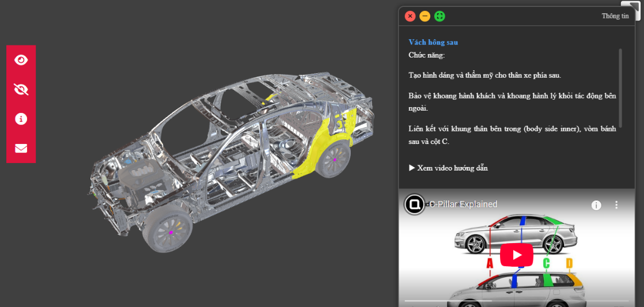Open the envelope contact icon
The image size is (644, 307).
coord(21,148)
